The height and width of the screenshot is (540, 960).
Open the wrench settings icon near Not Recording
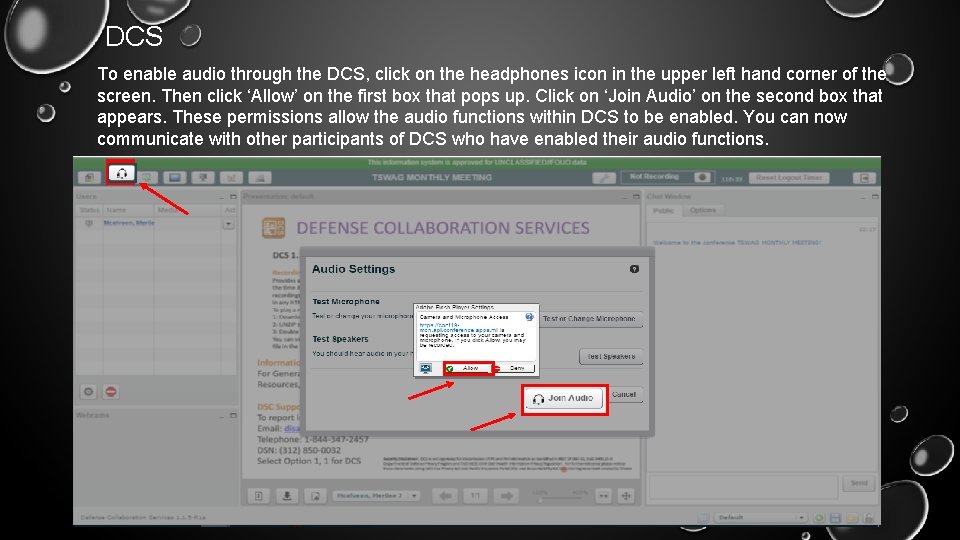point(604,178)
